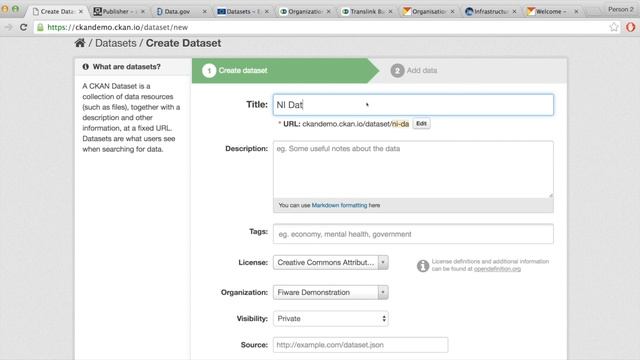The width and height of the screenshot is (640, 360).
Task: Click Create Dataset in the breadcrumb
Action: (183, 43)
